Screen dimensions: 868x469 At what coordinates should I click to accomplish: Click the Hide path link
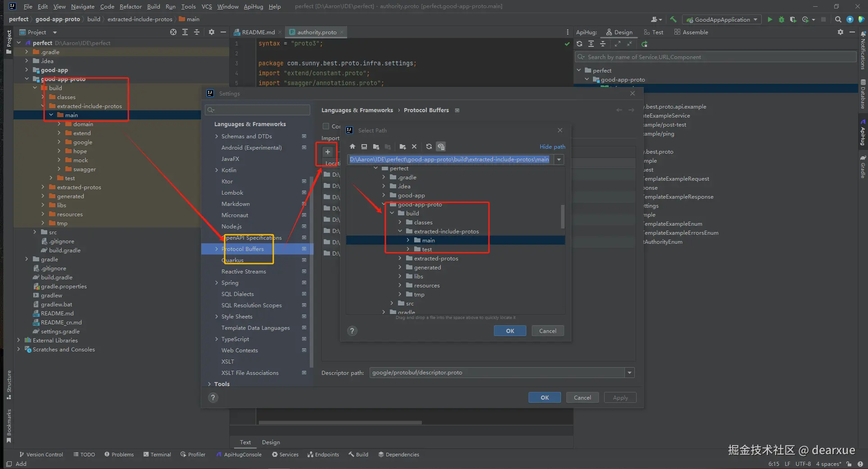pyautogui.click(x=552, y=146)
